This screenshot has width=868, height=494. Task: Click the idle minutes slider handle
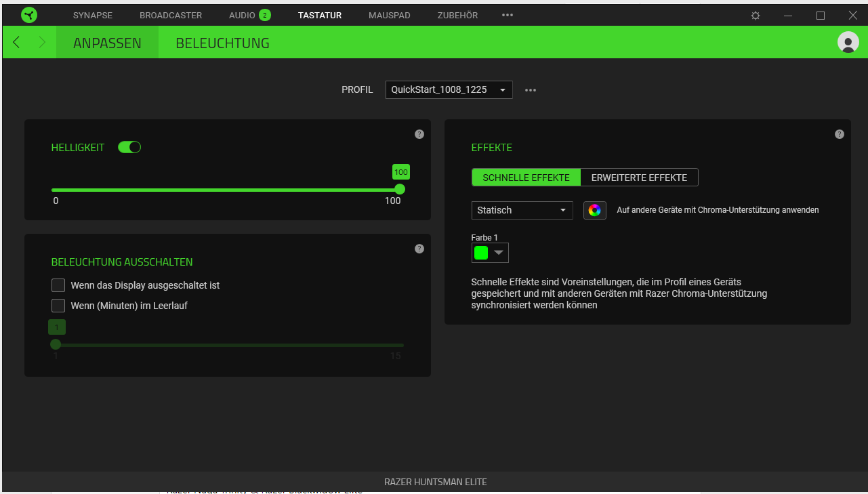coord(56,344)
